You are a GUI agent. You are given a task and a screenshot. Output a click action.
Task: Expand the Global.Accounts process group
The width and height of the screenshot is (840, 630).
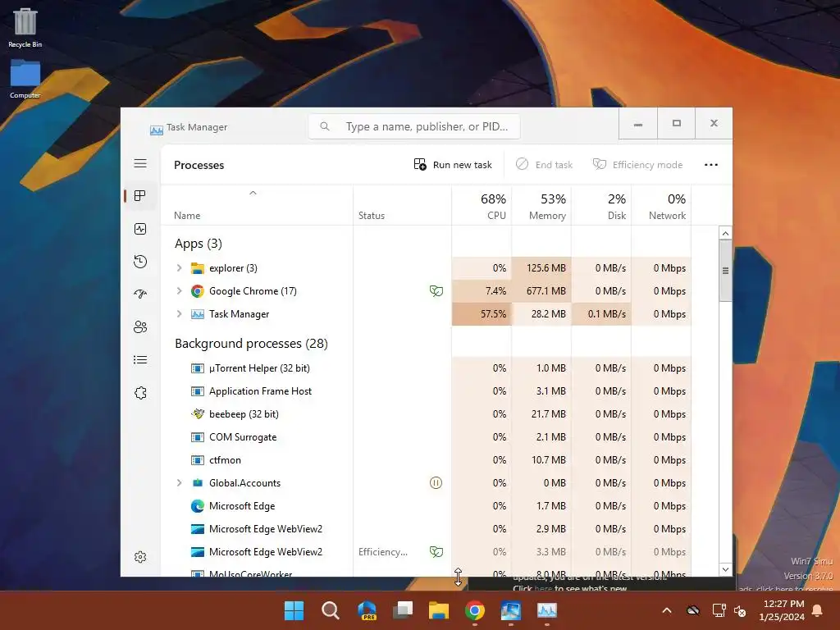pyautogui.click(x=180, y=482)
